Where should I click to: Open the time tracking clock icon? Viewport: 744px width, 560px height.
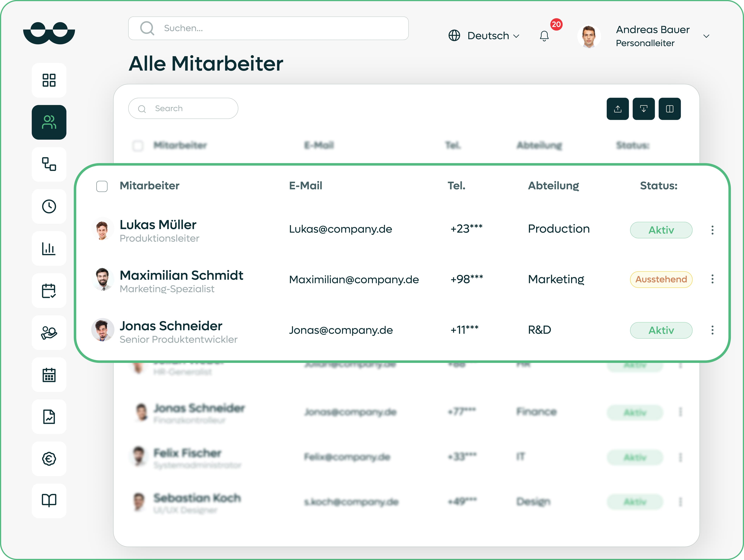49,206
